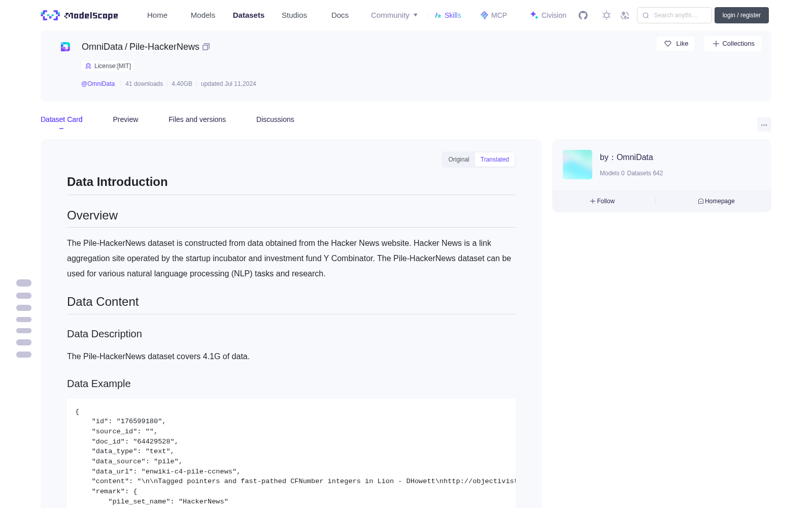Open the three-dots more options button
Screen dimensions: 812x508
764,124
